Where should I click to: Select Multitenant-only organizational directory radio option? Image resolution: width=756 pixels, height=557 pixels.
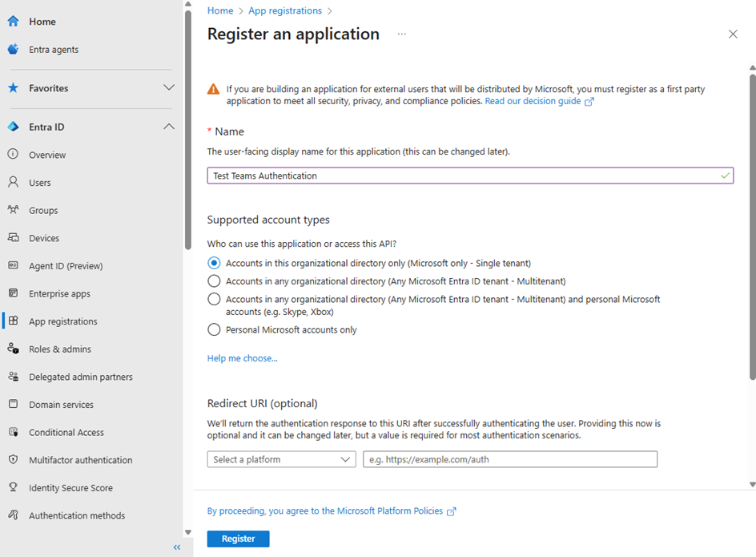(x=214, y=281)
